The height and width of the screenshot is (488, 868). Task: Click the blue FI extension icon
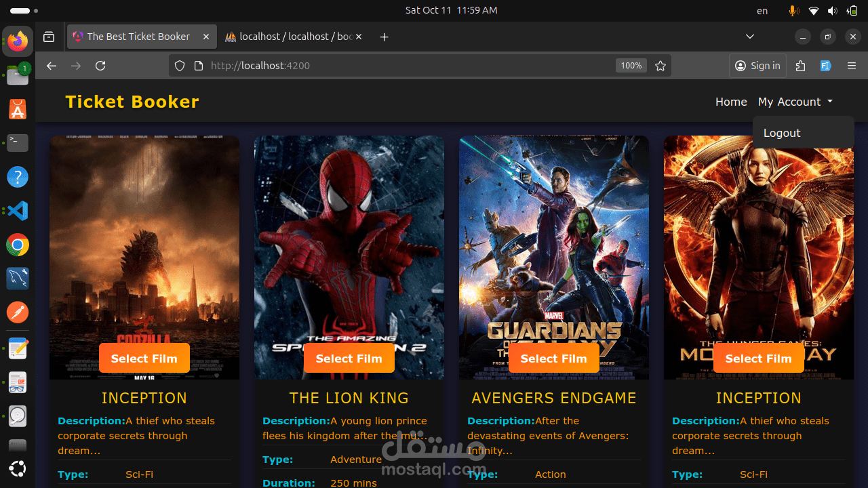pos(825,66)
